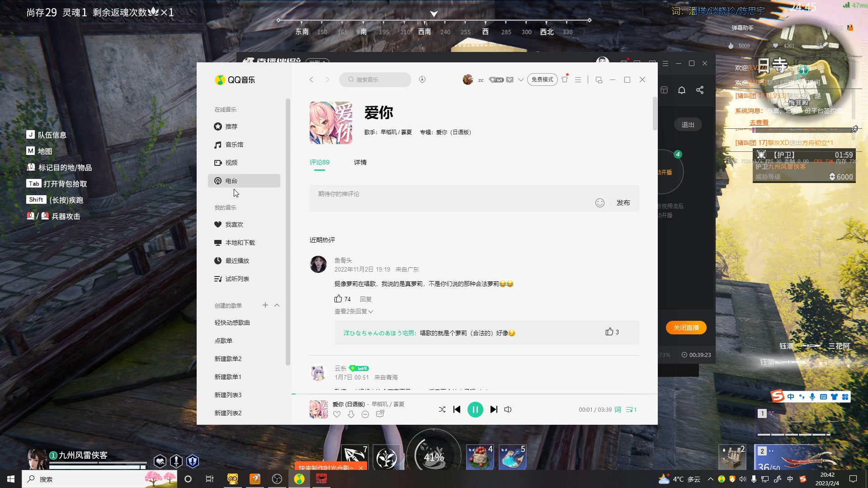The height and width of the screenshot is (488, 868).
Task: Open the QQ Music main menu icon
Action: (578, 80)
